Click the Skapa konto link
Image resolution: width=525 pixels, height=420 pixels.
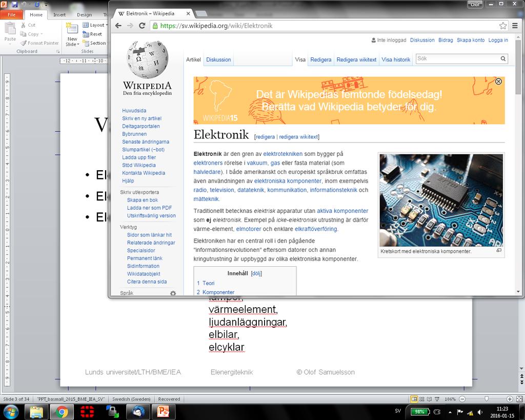click(471, 40)
